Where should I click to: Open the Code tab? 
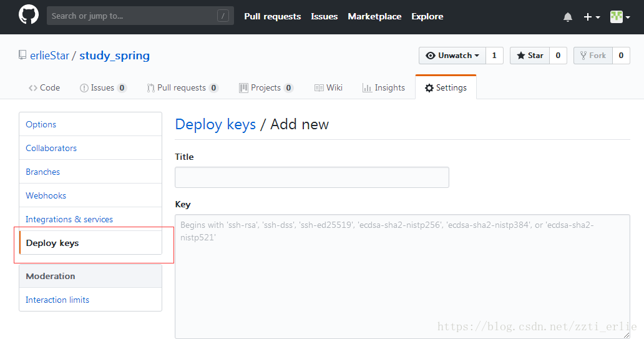click(44, 88)
